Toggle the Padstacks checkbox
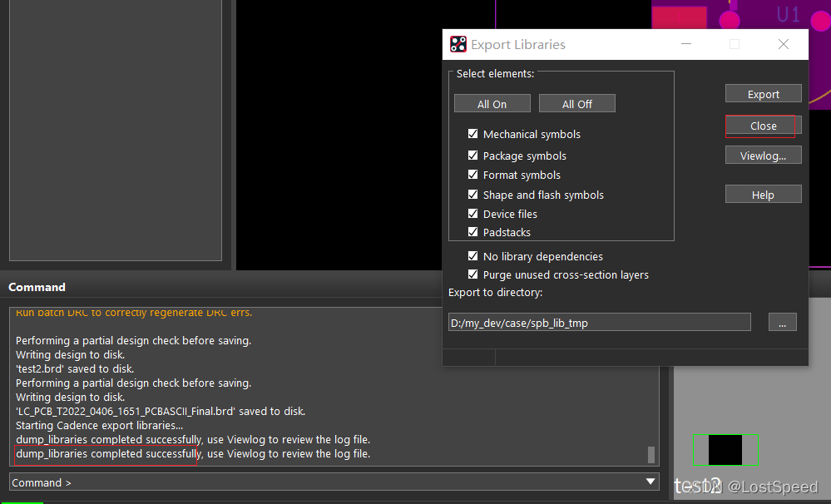This screenshot has height=504, width=831. point(473,232)
